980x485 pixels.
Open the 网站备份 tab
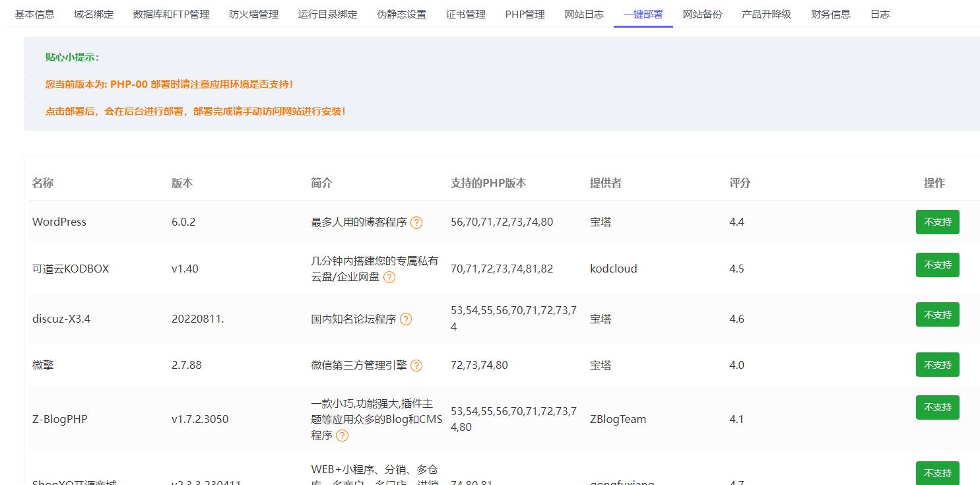702,14
